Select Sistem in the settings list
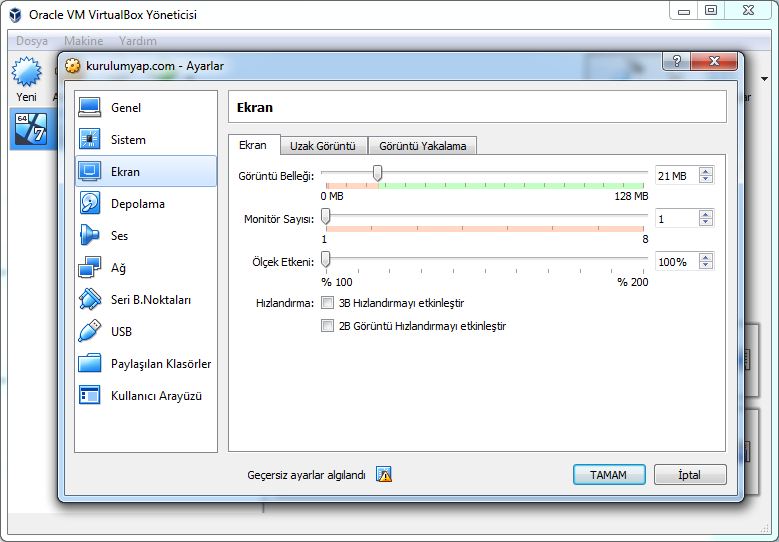 [146, 140]
